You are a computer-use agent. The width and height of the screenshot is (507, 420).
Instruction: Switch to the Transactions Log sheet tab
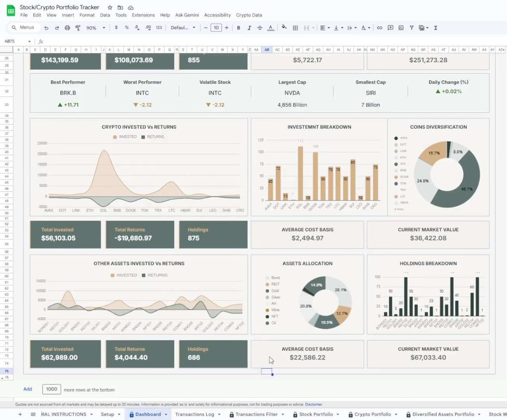(194, 414)
